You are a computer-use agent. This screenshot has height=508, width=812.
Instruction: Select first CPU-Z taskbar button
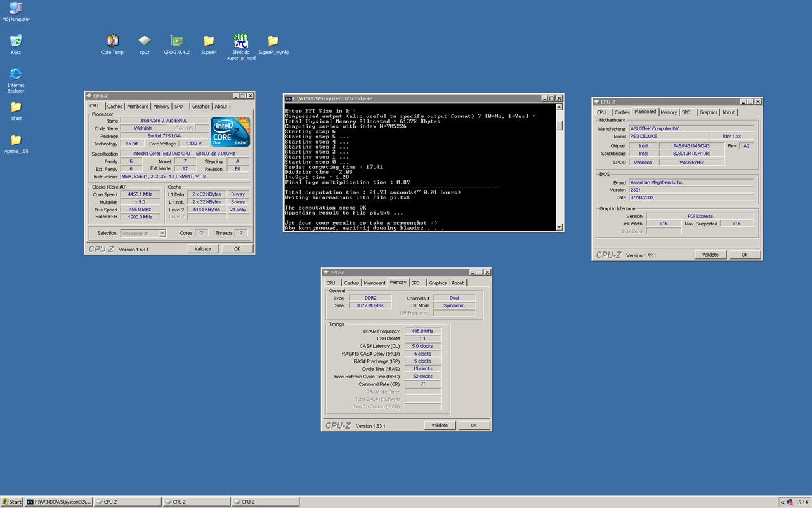(128, 502)
